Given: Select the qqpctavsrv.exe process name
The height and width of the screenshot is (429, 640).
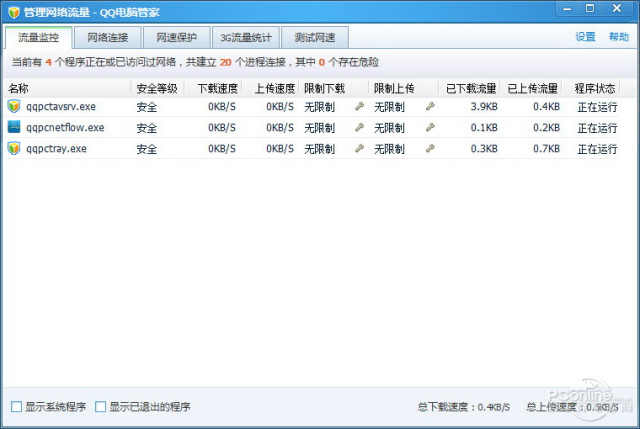Looking at the screenshot, I should click(61, 107).
